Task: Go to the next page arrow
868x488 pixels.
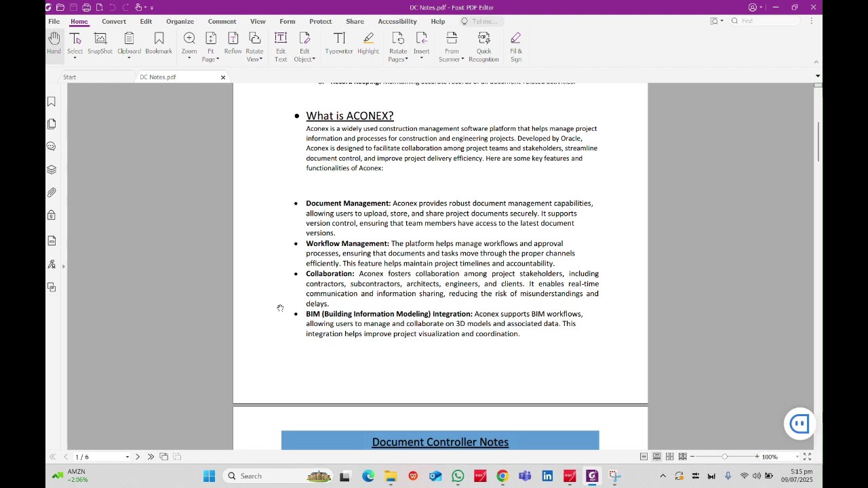Action: point(138,457)
